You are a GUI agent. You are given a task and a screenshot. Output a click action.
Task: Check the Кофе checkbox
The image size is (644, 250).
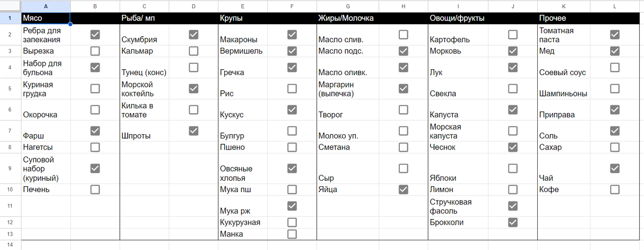(615, 189)
